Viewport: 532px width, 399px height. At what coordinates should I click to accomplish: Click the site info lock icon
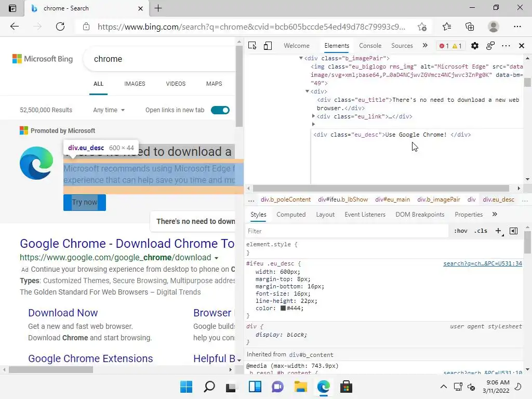[x=86, y=26]
